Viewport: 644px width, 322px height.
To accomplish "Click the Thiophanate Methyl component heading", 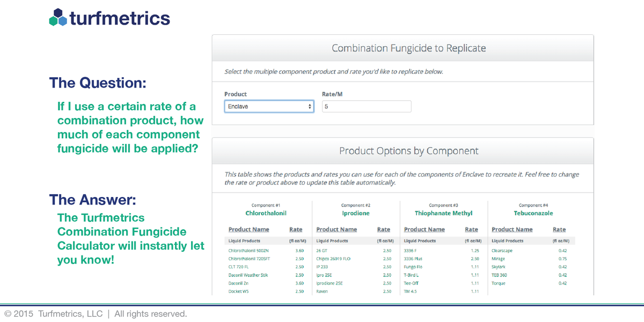I will 443,213.
